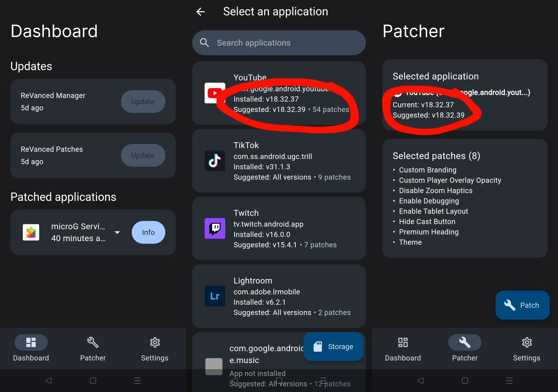This screenshot has height=392, width=558.
Task: Open Settings tab on Patcher screen
Action: tap(526, 349)
